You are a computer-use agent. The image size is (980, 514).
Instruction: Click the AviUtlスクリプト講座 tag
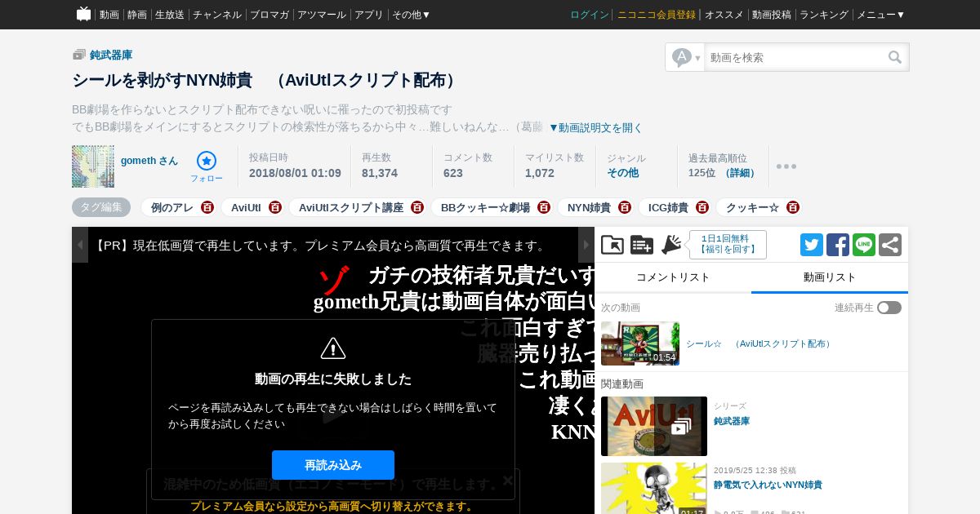(351, 207)
